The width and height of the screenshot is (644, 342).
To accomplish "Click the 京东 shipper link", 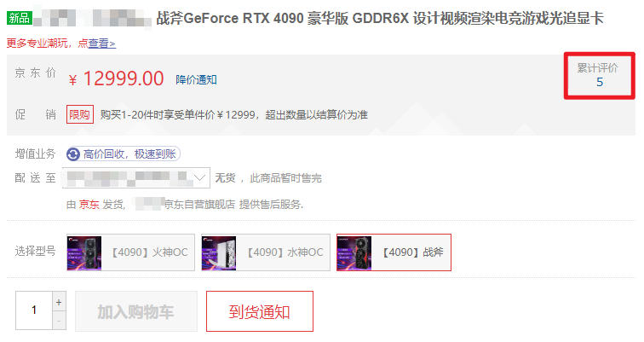I will coord(89,205).
